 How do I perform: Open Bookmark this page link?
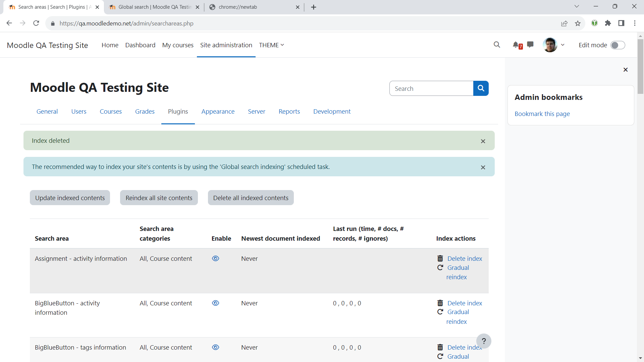[542, 114]
